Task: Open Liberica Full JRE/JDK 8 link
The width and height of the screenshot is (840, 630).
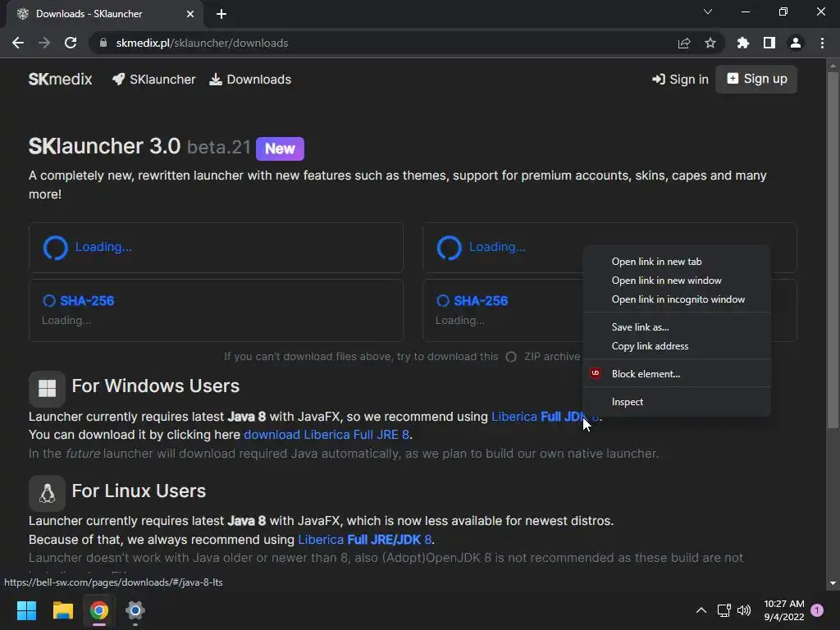Action: (x=364, y=540)
